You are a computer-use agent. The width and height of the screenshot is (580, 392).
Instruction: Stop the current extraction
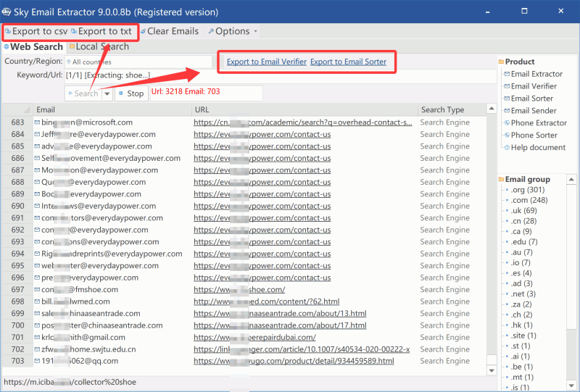[130, 93]
